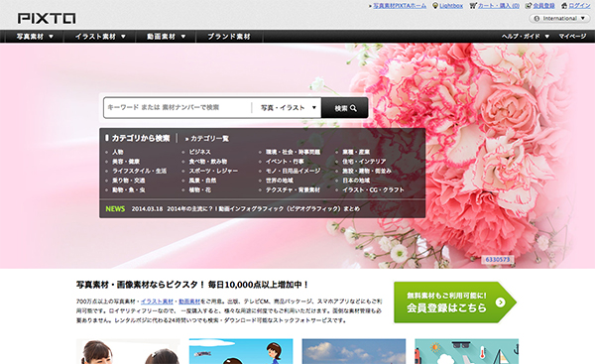595x364 pixels.
Task: Click image number 6330573 label
Action: (x=498, y=259)
